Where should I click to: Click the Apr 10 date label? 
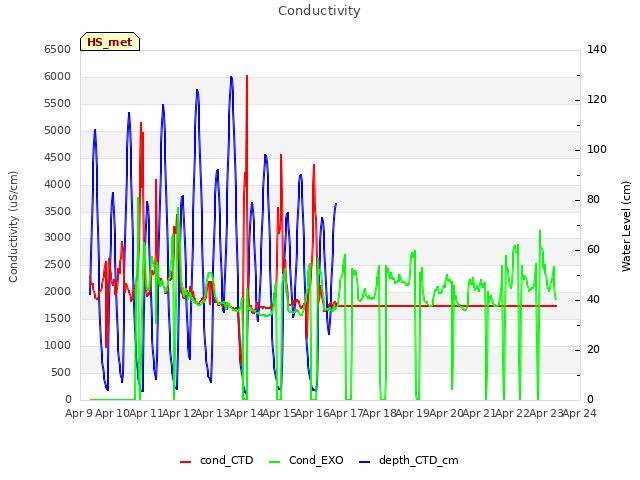pyautogui.click(x=112, y=413)
